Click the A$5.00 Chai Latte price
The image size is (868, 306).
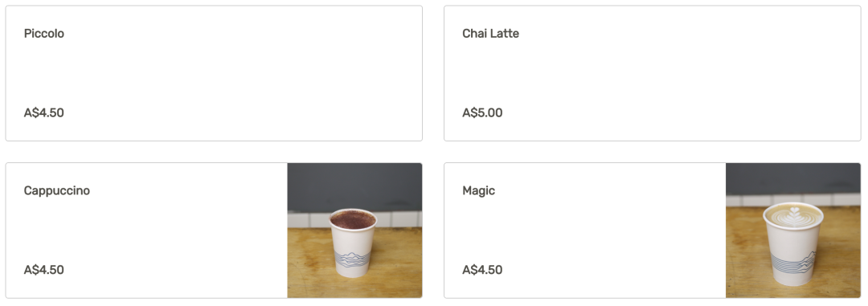[482, 113]
